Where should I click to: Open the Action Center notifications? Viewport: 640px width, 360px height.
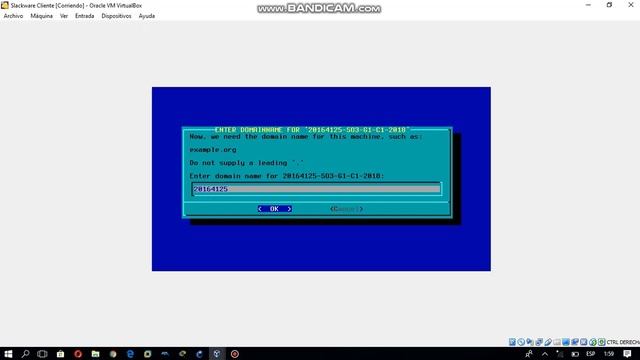[627, 354]
